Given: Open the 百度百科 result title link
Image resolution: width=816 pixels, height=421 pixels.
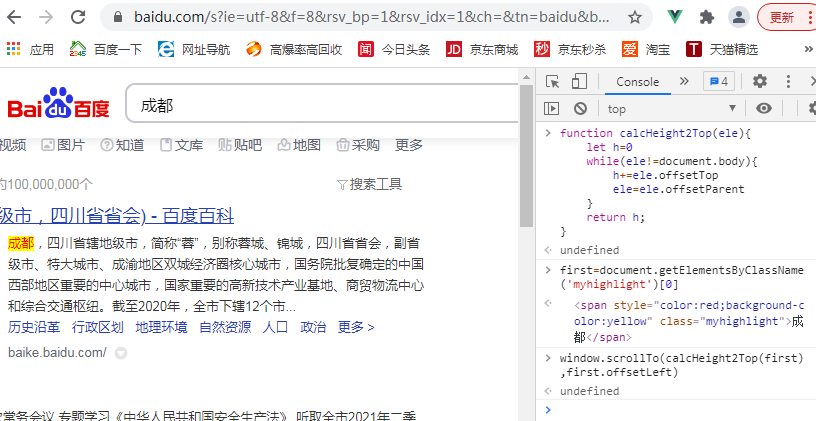Looking at the screenshot, I should pyautogui.click(x=117, y=215).
